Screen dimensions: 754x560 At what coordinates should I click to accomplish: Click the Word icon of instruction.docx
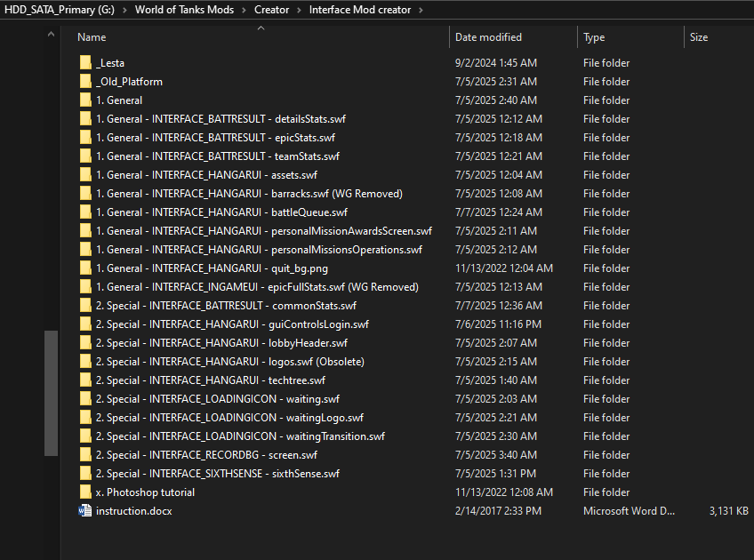tap(85, 510)
